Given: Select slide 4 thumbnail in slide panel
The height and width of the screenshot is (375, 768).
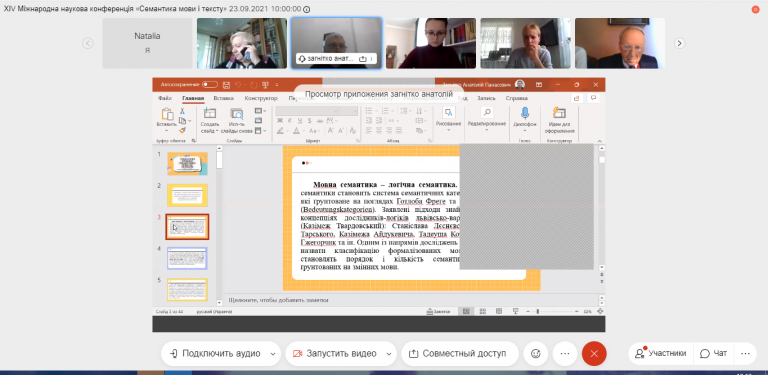Looking at the screenshot, I should coord(188,258).
